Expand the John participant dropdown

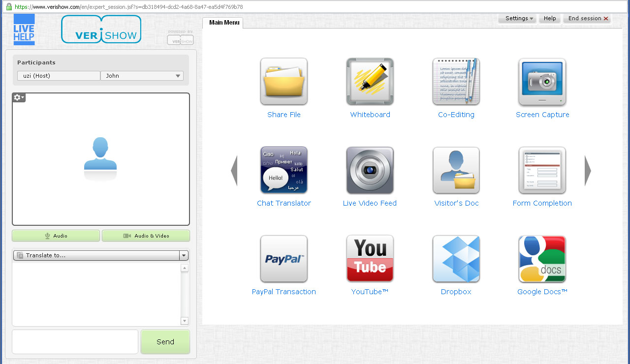click(x=142, y=76)
